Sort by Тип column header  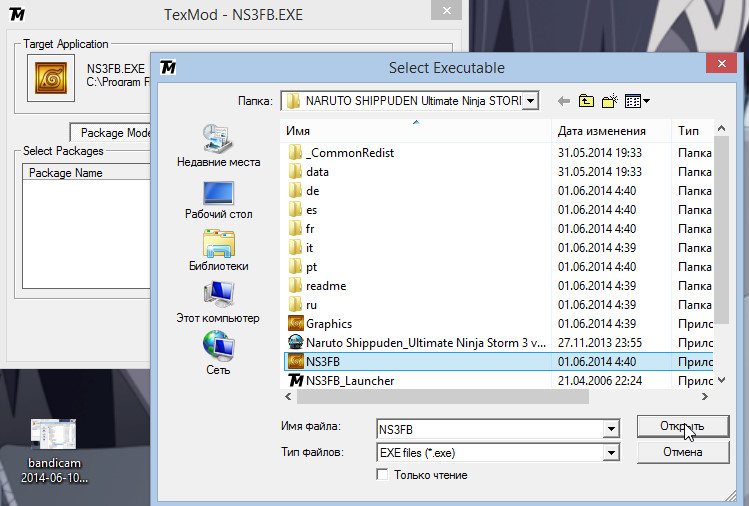pyautogui.click(x=692, y=131)
